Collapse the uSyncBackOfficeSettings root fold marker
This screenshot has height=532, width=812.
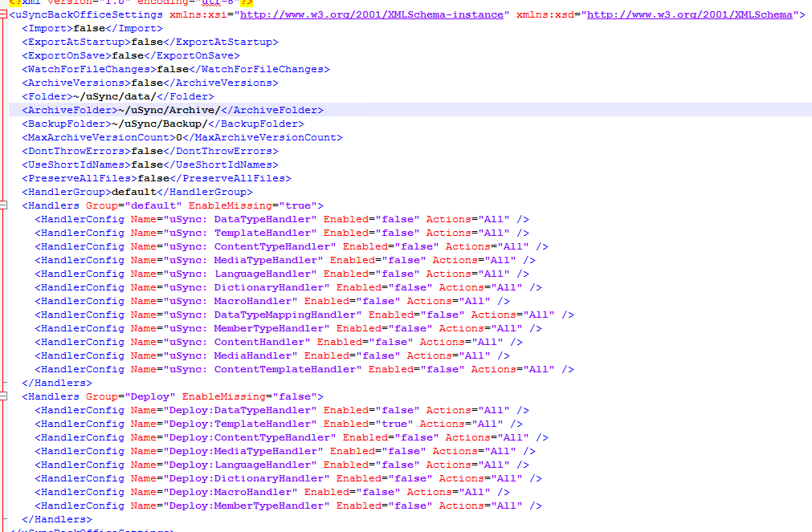(x=3, y=15)
